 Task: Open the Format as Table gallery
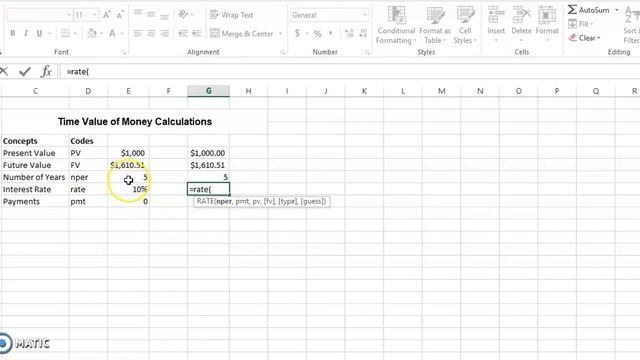(x=435, y=25)
